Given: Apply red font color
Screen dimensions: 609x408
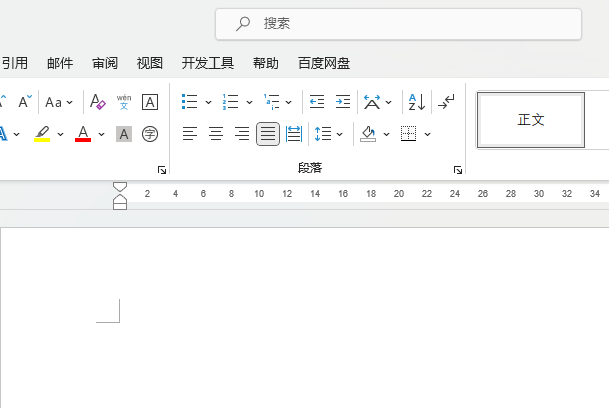Looking at the screenshot, I should pos(83,134).
